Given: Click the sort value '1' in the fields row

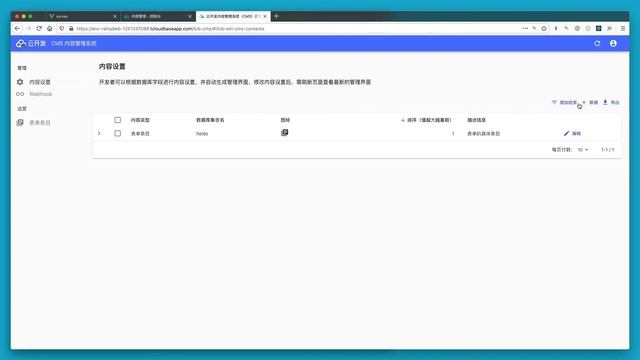Looking at the screenshot, I should pos(453,133).
